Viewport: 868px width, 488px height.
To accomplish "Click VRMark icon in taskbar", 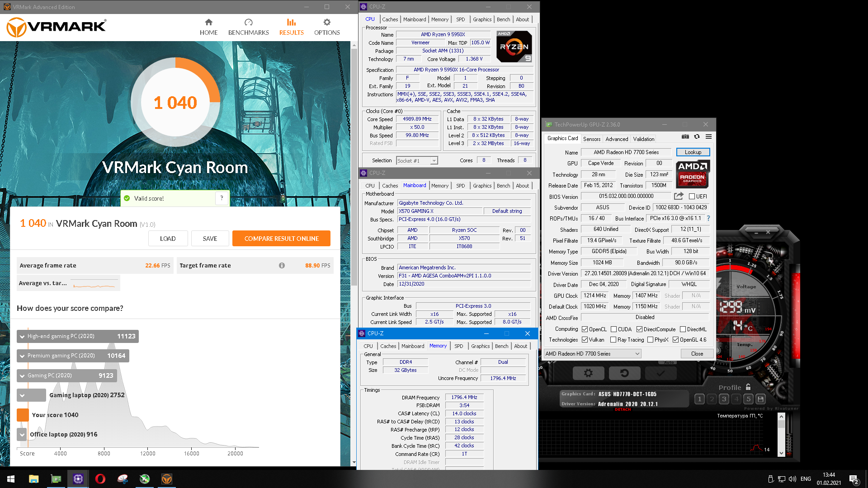I will coord(167,479).
